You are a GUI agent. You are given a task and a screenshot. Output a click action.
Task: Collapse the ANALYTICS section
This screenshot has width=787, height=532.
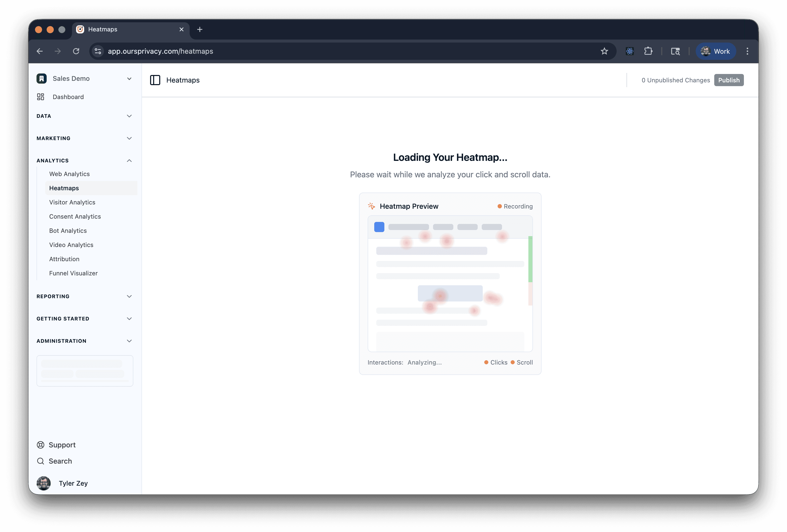pos(129,161)
